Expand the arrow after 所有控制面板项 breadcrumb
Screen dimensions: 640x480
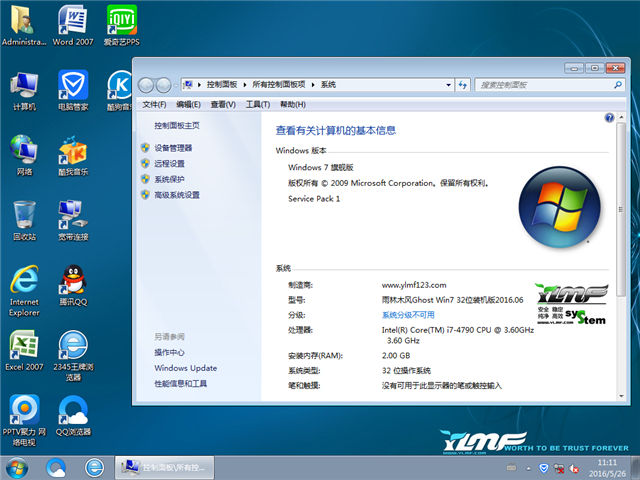click(313, 85)
